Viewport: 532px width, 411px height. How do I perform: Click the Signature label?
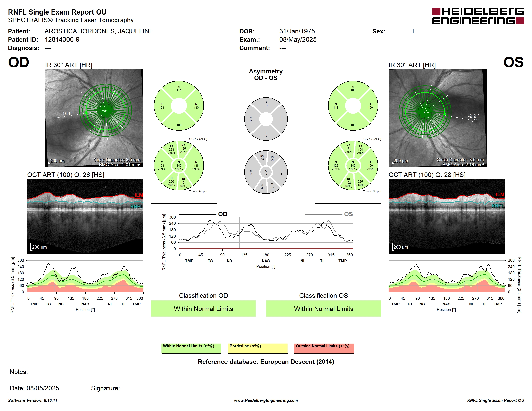(x=105, y=388)
